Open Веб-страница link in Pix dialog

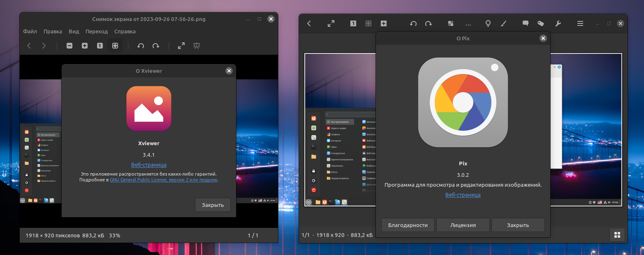tap(463, 195)
